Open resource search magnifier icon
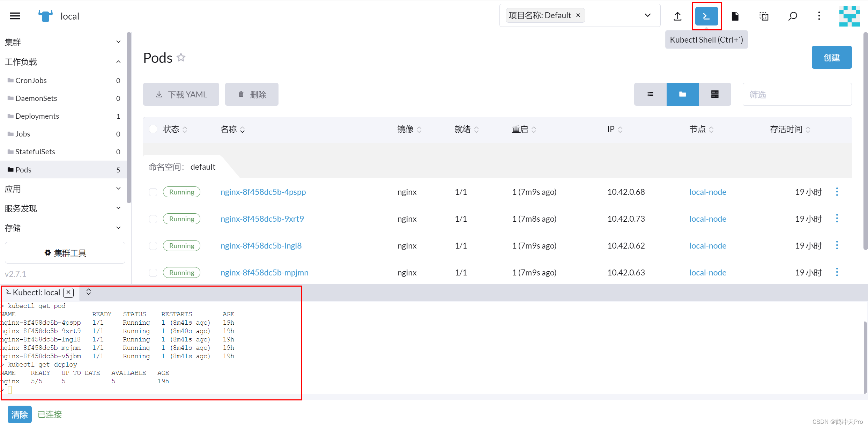Screen dimensions: 868x428 (x=793, y=16)
